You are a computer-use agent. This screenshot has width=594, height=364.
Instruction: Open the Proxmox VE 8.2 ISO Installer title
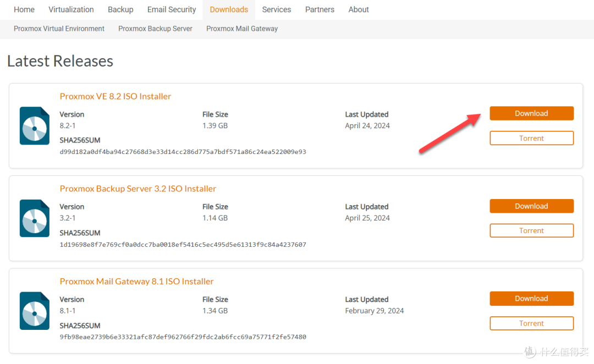click(115, 96)
